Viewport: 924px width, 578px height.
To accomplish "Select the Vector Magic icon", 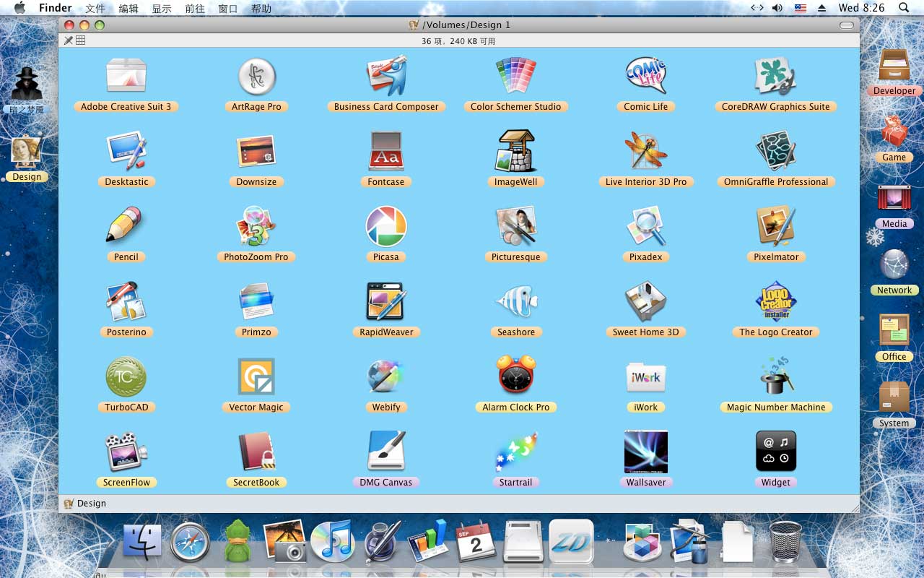I will (256, 376).
